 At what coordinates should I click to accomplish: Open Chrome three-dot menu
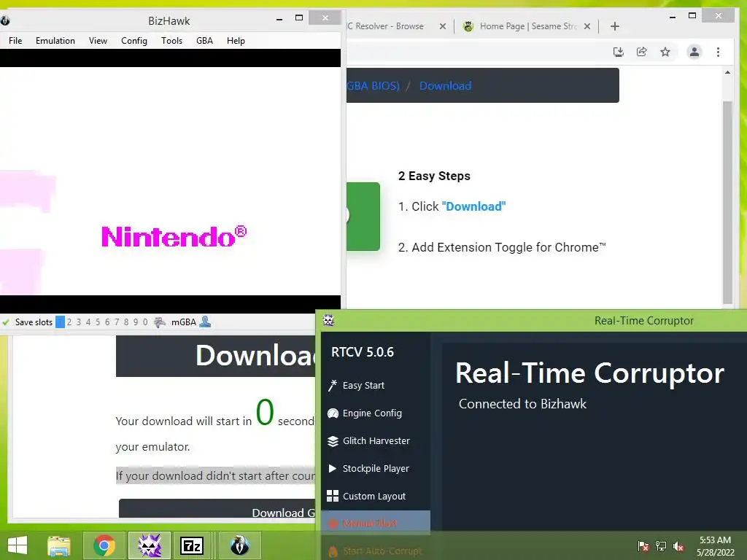pos(718,52)
